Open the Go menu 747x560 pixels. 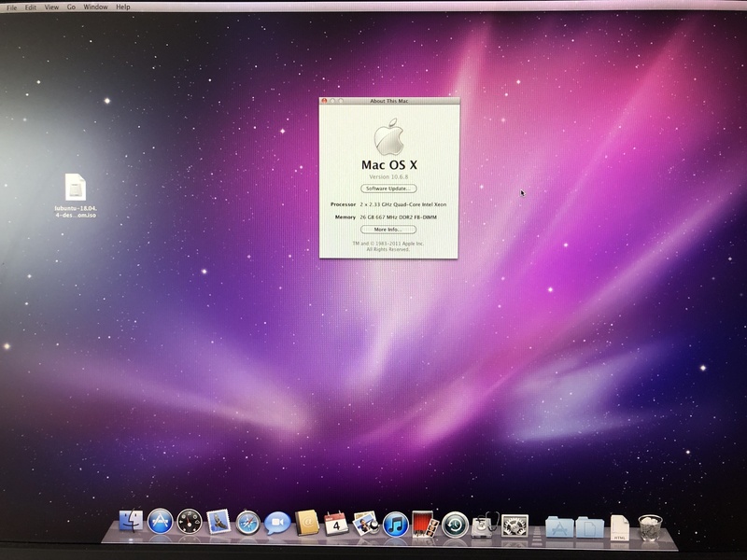coord(71,7)
